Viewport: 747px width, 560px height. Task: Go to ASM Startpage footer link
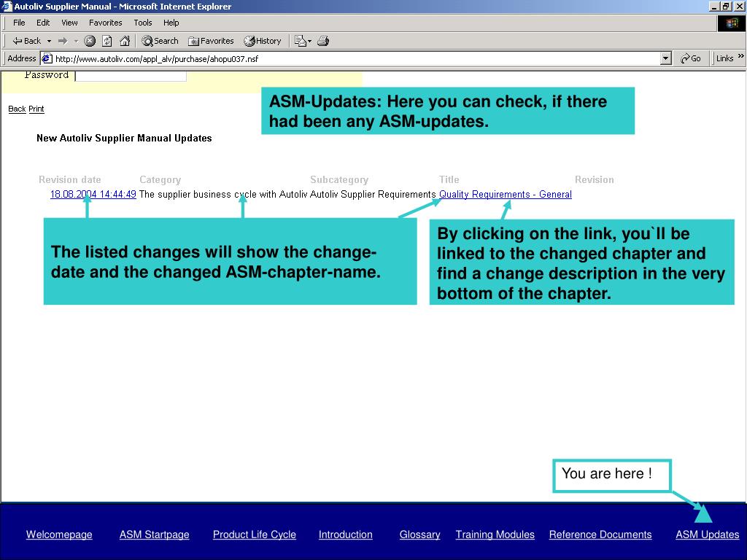(x=155, y=534)
